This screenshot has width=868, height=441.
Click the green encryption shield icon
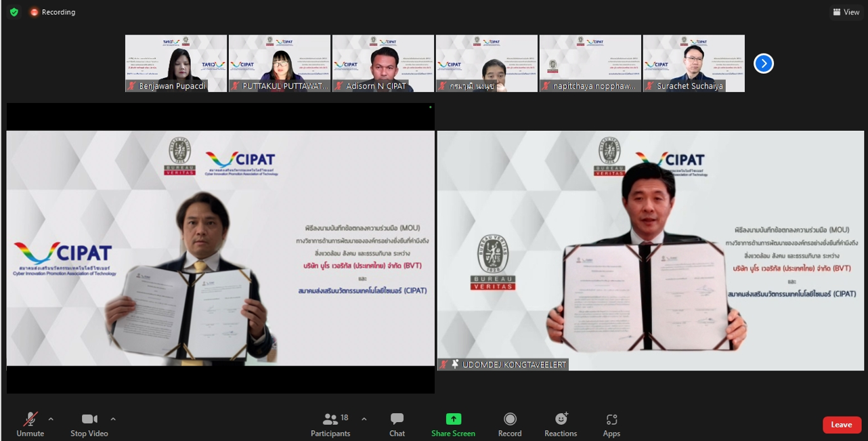click(x=14, y=12)
